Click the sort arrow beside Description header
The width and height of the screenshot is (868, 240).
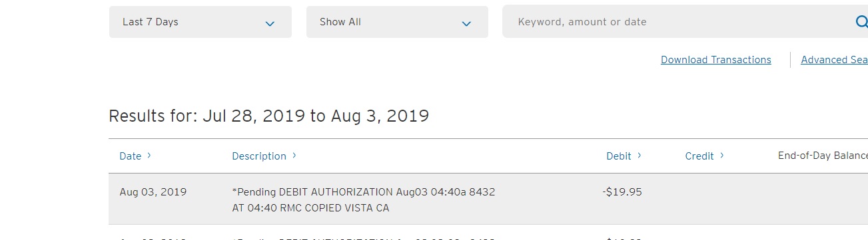[294, 156]
